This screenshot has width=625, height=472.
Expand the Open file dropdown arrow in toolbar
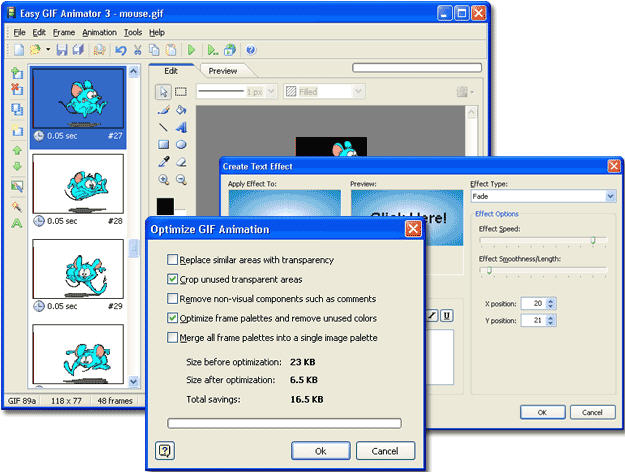point(48,50)
